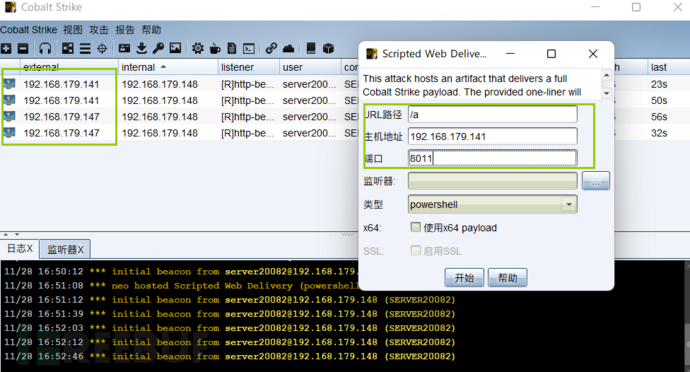Open listeners via the headphones icon
Viewport: 690px width, 372px height.
click(x=45, y=48)
